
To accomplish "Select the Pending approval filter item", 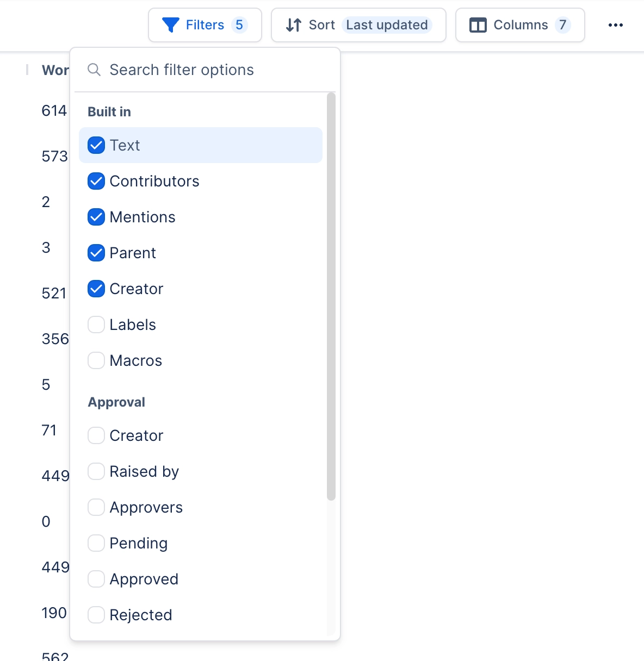I will pos(96,543).
